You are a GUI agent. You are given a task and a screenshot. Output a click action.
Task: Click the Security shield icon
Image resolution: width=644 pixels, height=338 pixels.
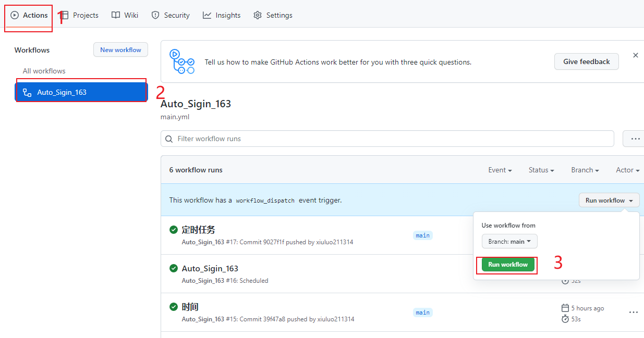point(155,15)
